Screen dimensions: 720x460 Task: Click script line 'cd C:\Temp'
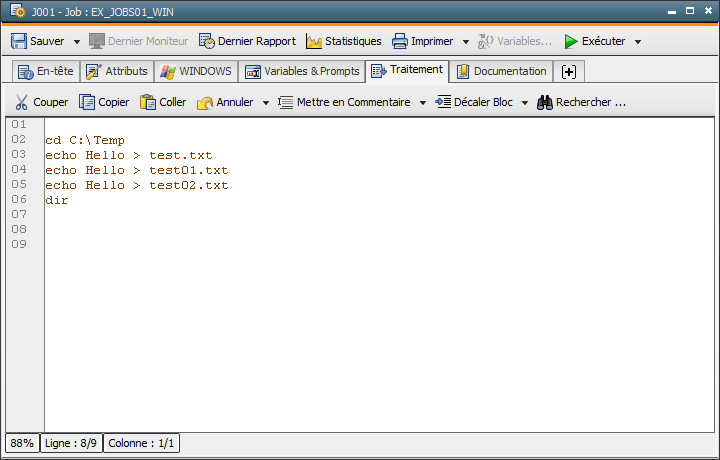[x=85, y=140]
